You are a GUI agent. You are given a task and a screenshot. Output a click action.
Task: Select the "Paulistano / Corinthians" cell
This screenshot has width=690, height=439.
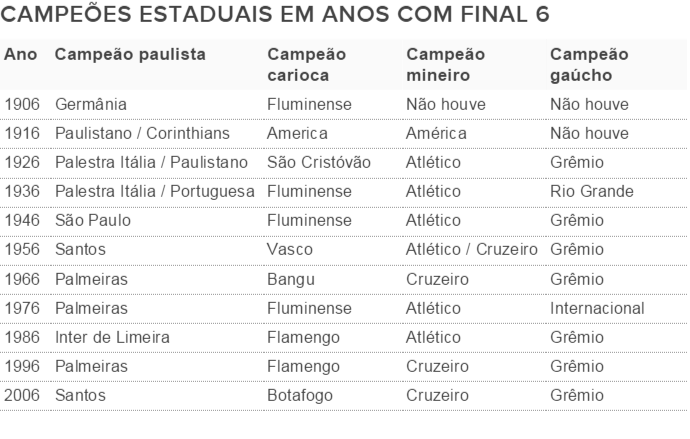click(x=143, y=133)
